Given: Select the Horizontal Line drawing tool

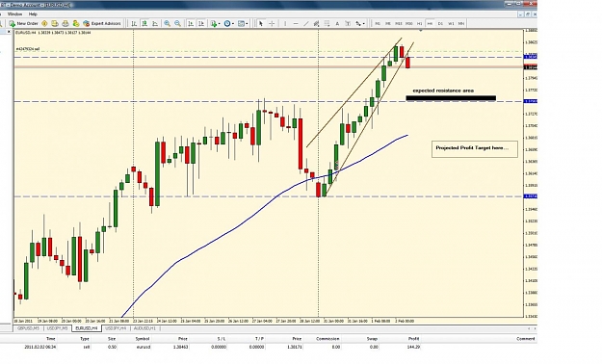Looking at the screenshot, I should click(x=296, y=23).
